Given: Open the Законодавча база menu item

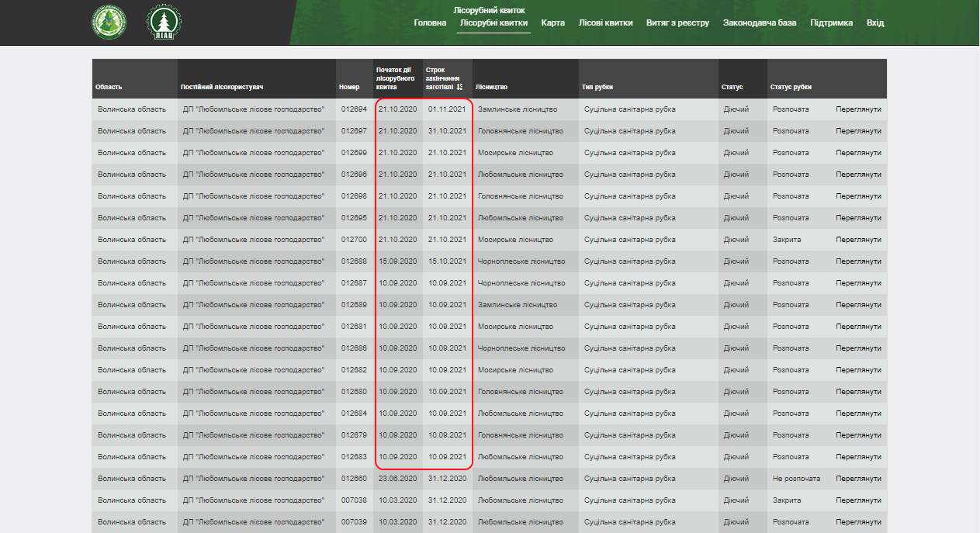Looking at the screenshot, I should pos(760,22).
